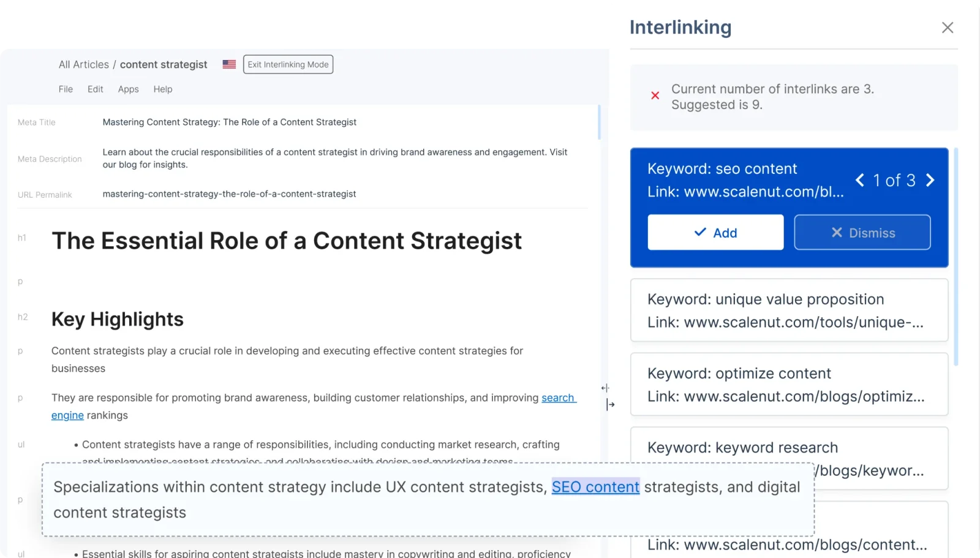980x558 pixels.
Task: Select the unique value proposition keyword card
Action: coord(789,311)
